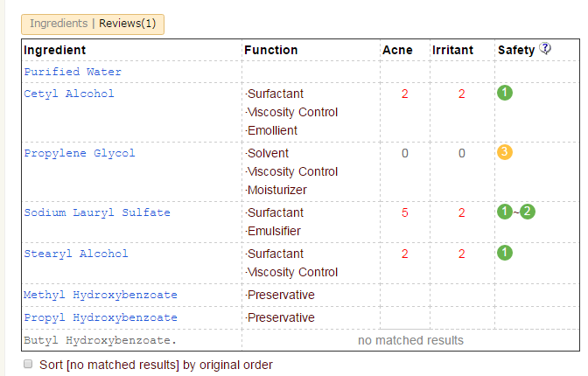Click the Function column header
Image resolution: width=588 pixels, height=376 pixels.
coord(271,50)
